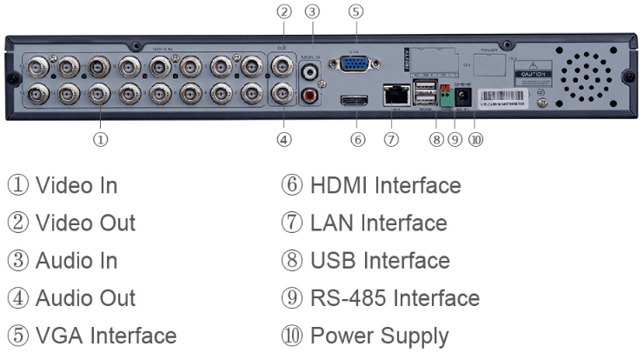Click the fan vent grille
This screenshot has width=644, height=353.
click(x=586, y=77)
